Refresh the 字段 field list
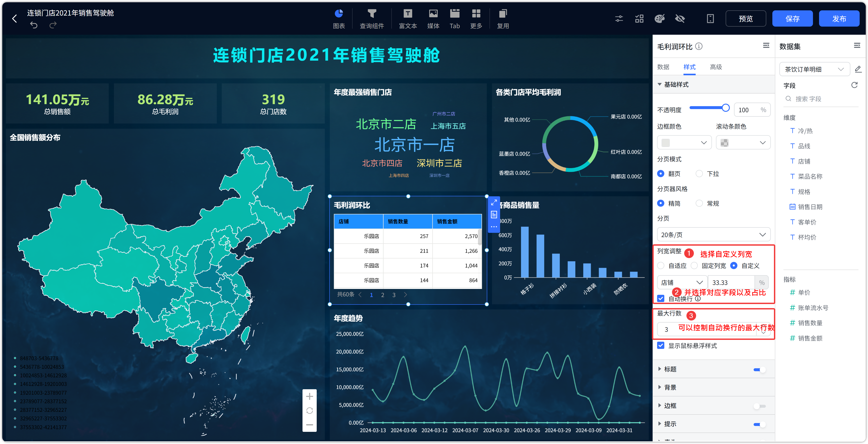Screen dimensions: 868x444 click(x=854, y=85)
